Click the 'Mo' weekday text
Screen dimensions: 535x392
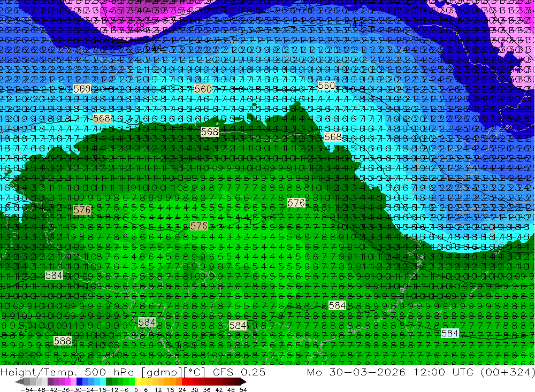point(315,372)
